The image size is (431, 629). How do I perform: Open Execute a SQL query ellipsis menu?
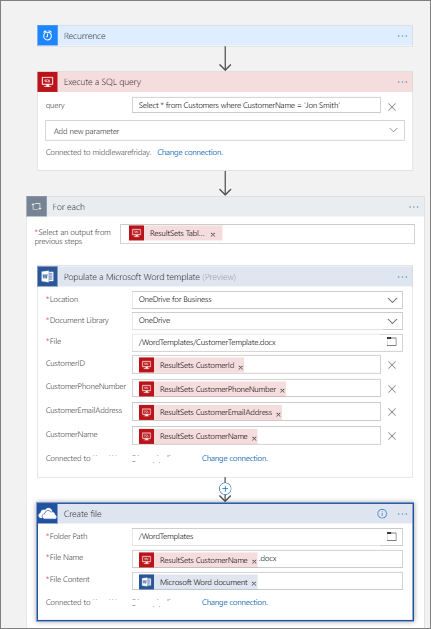click(402, 82)
